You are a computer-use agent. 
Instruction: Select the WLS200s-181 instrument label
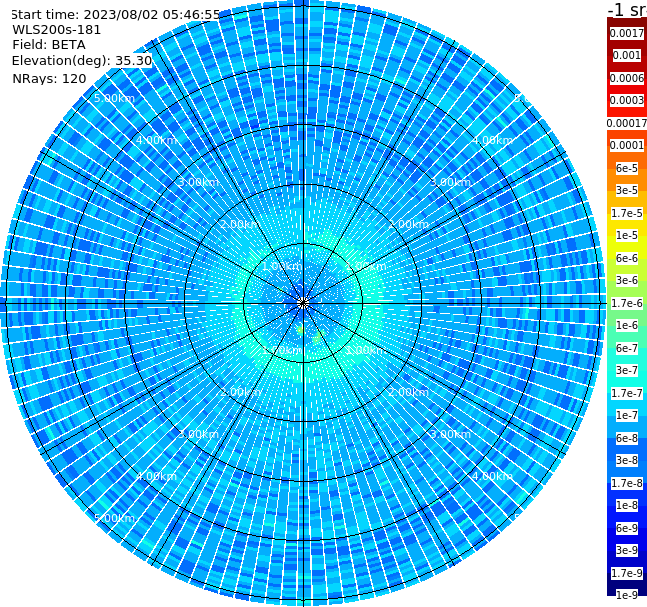click(x=57, y=30)
